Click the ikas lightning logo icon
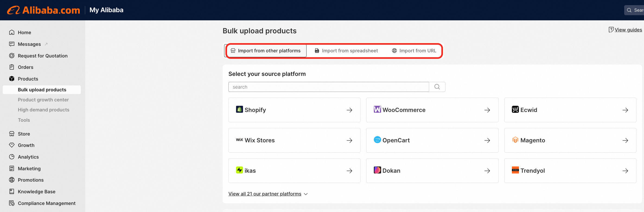The width and height of the screenshot is (644, 212). tap(240, 170)
